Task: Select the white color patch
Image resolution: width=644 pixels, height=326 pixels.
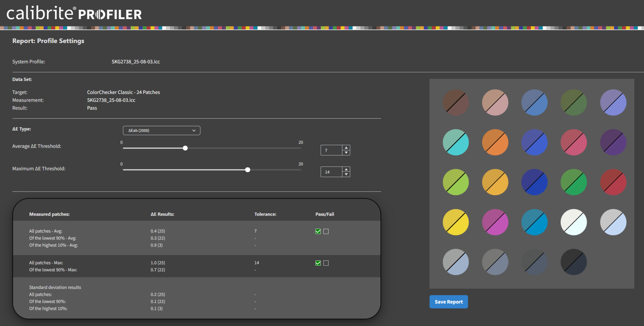Action: coord(574,222)
